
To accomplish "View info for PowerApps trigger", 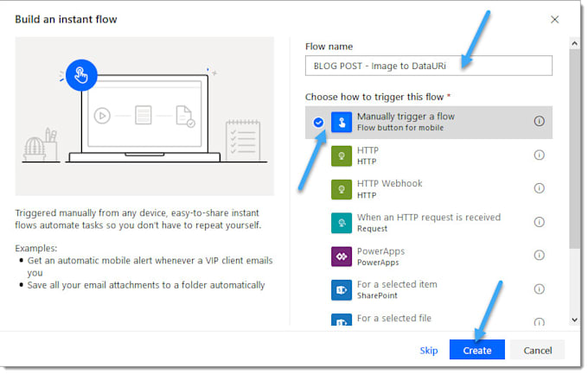I will click(x=539, y=255).
